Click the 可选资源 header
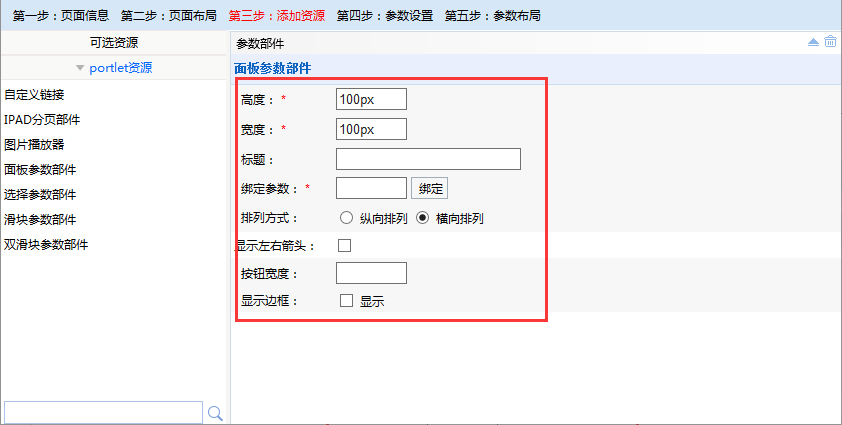The width and height of the screenshot is (842, 425). 114,43
